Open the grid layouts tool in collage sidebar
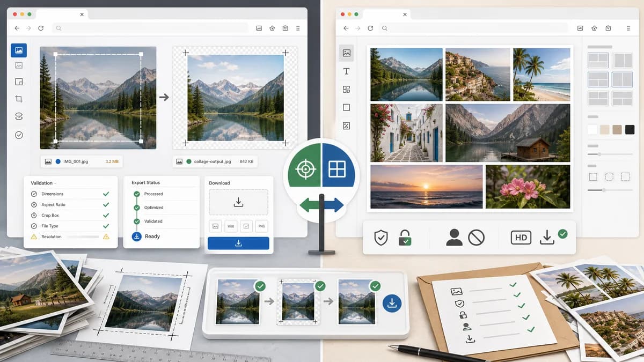 (347, 90)
